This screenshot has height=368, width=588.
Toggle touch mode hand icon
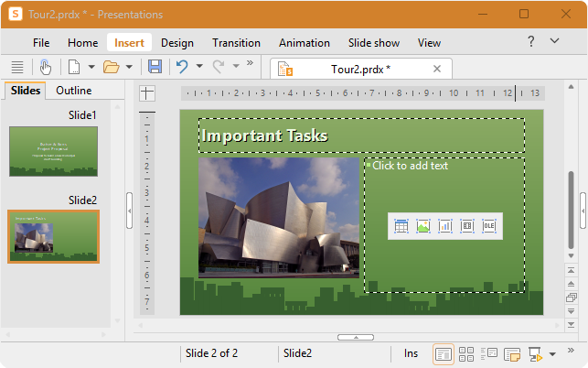click(x=46, y=67)
